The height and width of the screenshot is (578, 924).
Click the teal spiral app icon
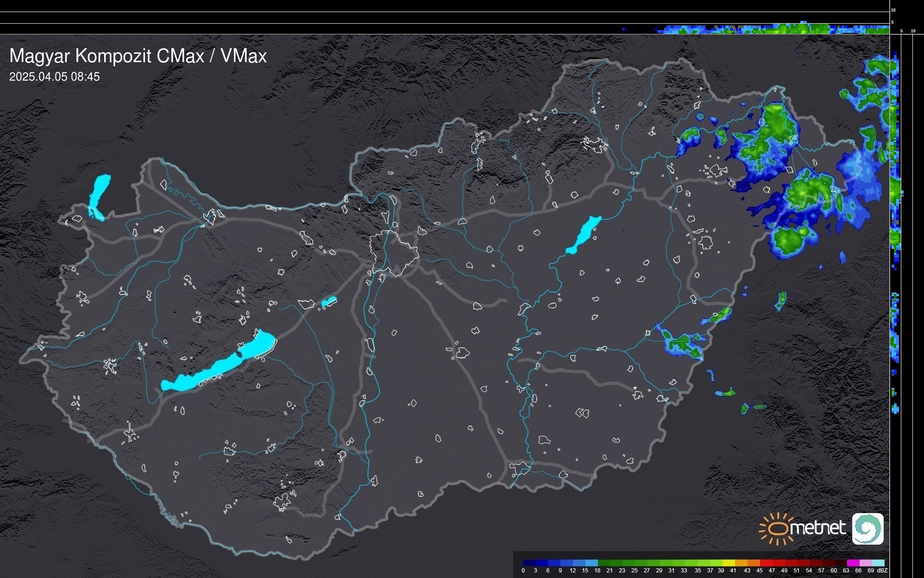(x=867, y=528)
